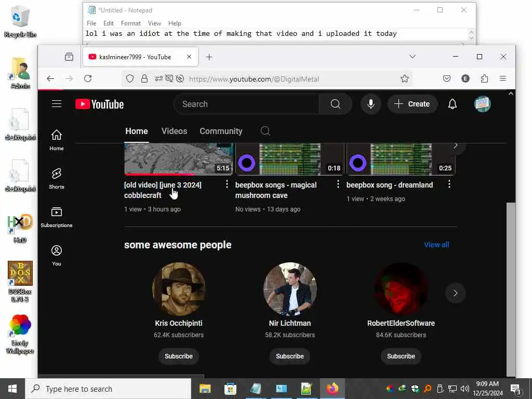532x399 pixels.
Task: List all tabs dropdown arrow
Action: tap(412, 56)
